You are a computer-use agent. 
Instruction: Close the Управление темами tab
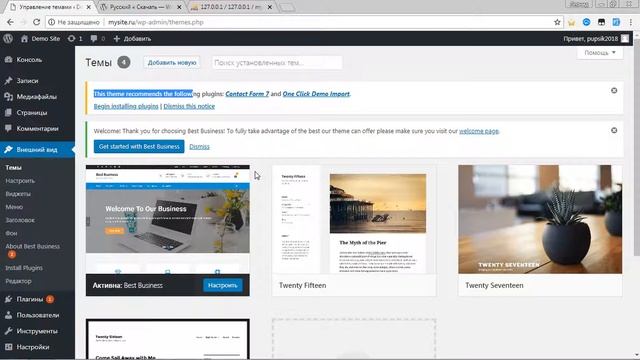pos(89,7)
